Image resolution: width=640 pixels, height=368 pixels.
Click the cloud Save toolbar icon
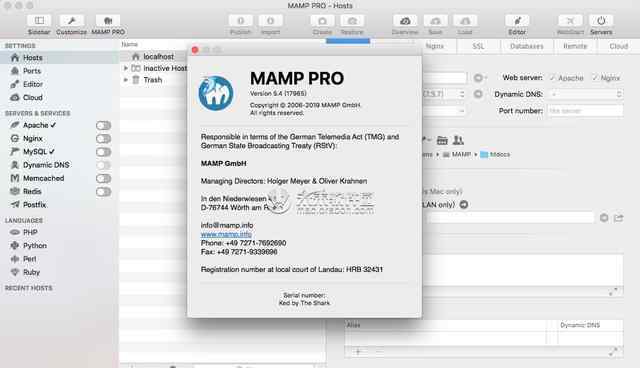point(435,21)
